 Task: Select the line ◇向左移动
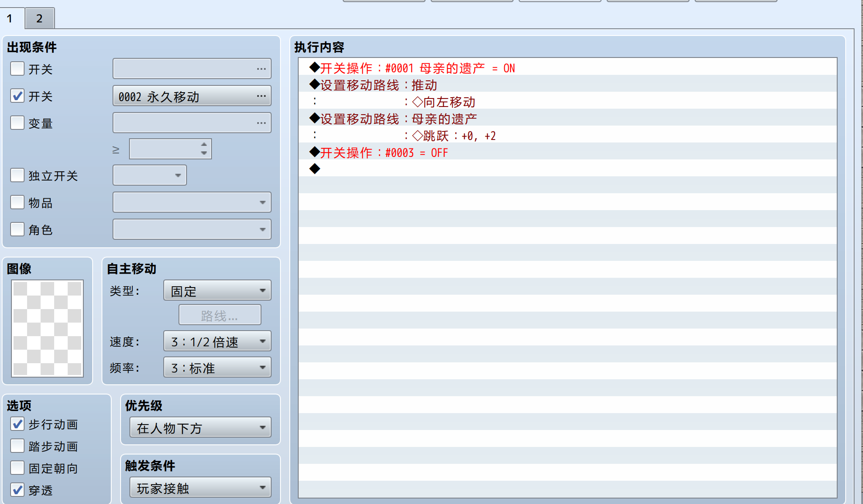tap(567, 101)
